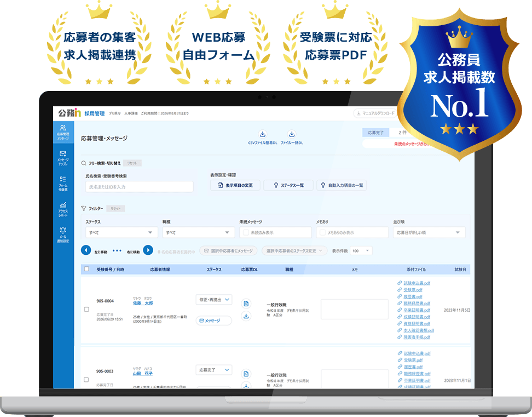532x417 pixels.
Task: Click 添付ファイル column header
Action: point(417,270)
